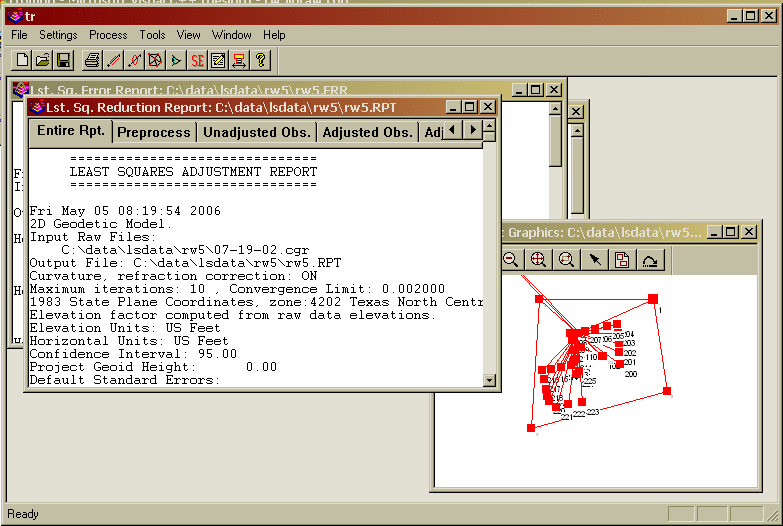Close the Reduction Report window

(x=488, y=107)
